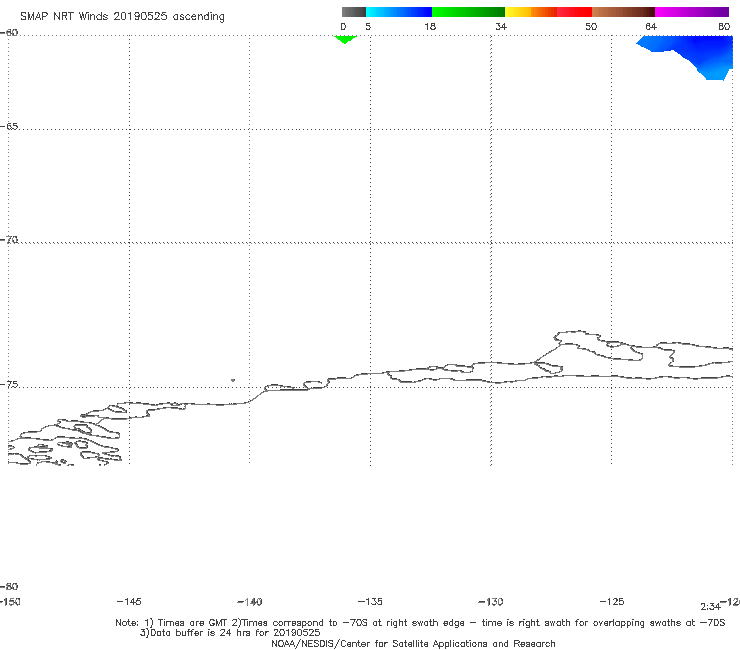Click the color bar label '5'
The image size is (740, 650).
(368, 26)
